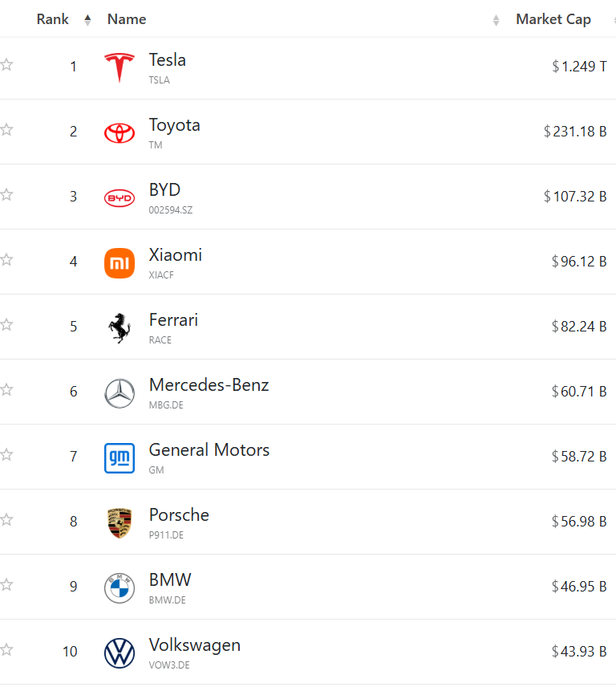Click the Name column header label
This screenshot has width=616, height=691.
127,19
